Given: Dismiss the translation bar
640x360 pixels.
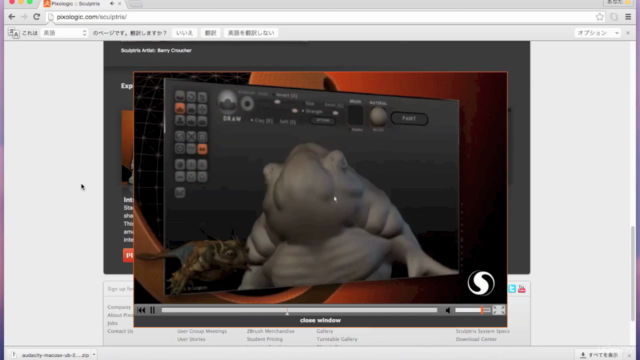Looking at the screenshot, I should coord(628,33).
